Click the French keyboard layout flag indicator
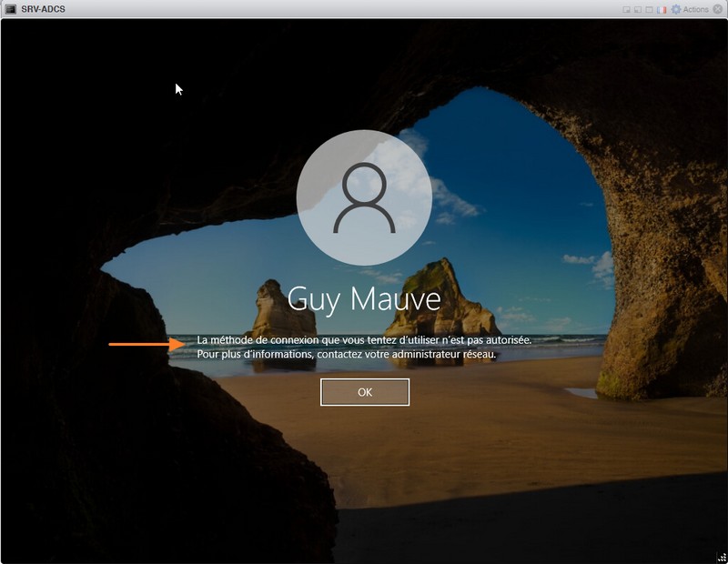 pyautogui.click(x=662, y=8)
